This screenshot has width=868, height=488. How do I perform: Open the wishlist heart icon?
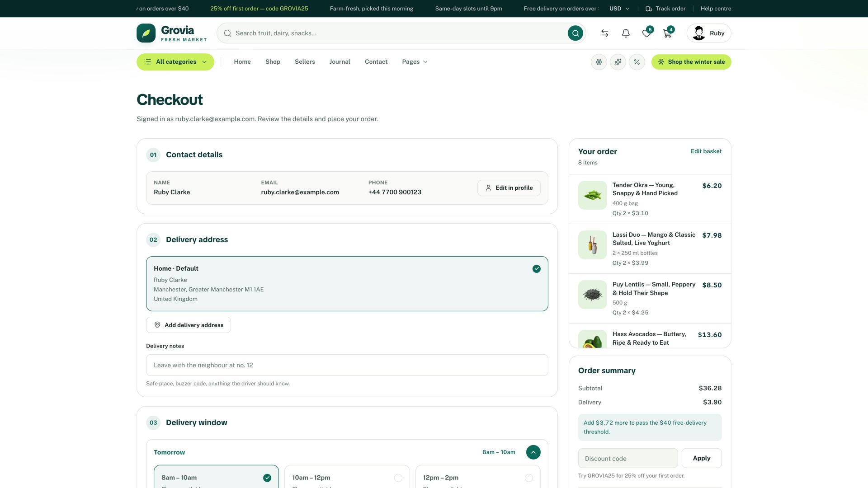pyautogui.click(x=646, y=33)
